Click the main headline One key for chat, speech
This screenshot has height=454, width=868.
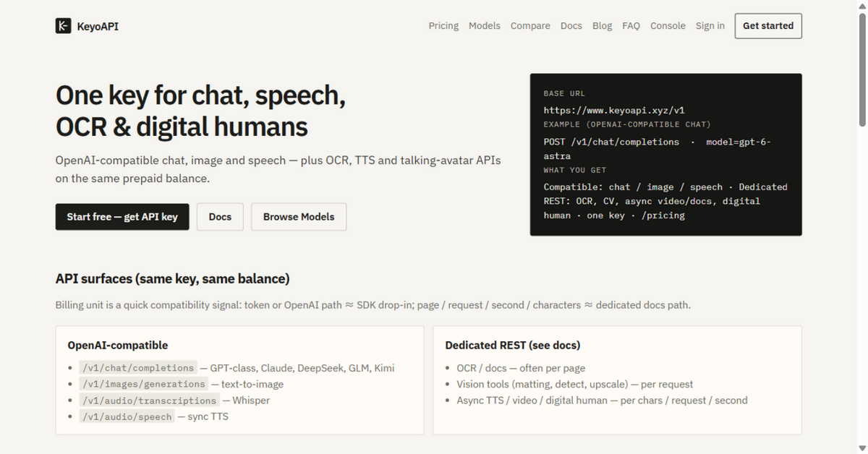[x=201, y=111]
